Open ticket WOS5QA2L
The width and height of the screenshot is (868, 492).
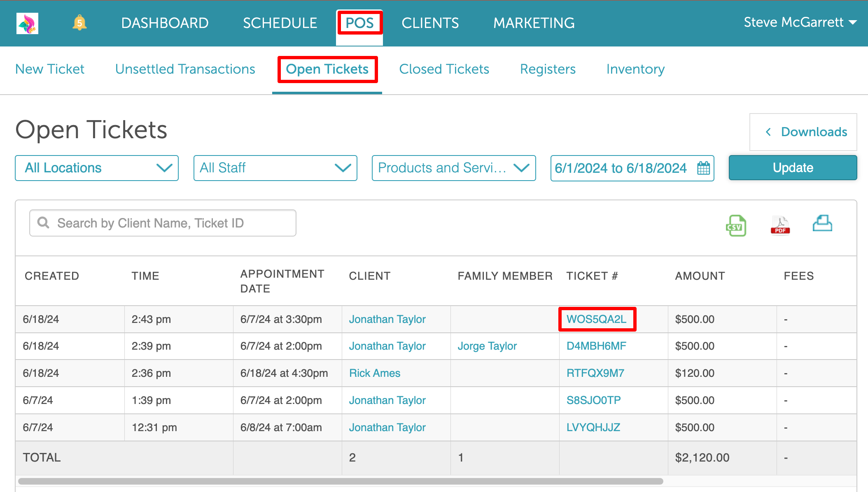coord(596,319)
